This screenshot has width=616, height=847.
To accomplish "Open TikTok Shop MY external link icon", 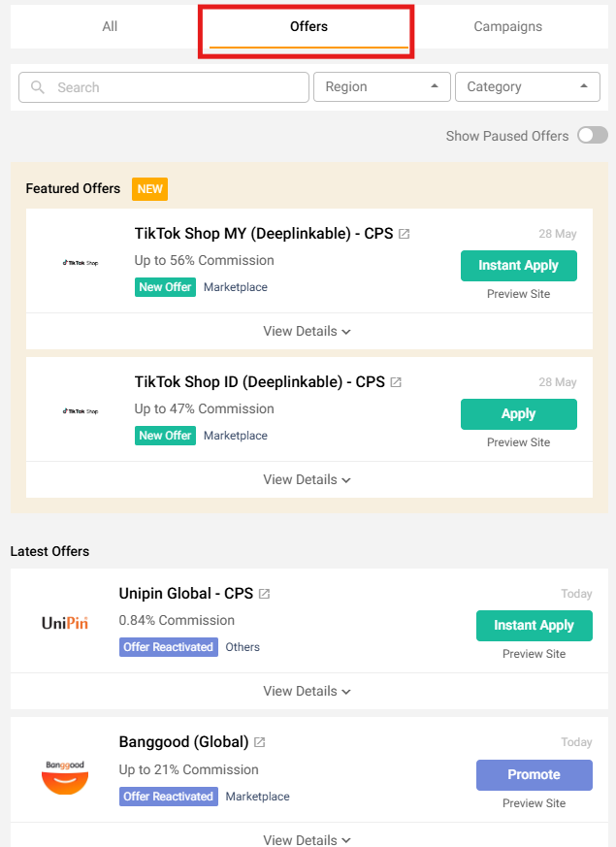I will pos(405,235).
